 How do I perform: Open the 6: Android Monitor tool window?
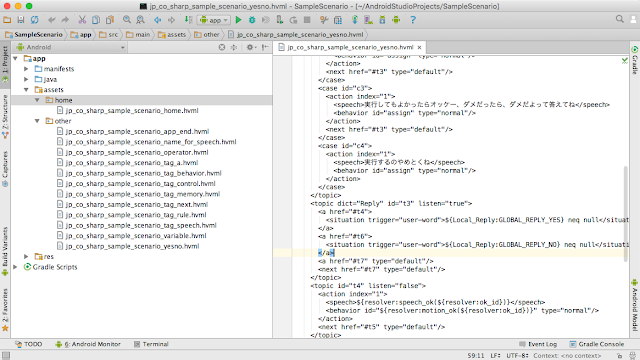[88, 344]
